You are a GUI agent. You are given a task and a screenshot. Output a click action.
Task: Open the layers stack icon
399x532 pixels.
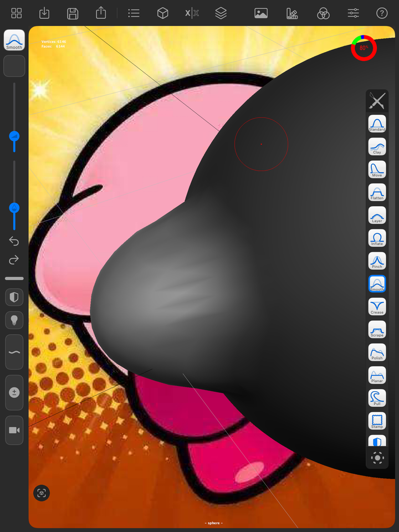[221, 13]
